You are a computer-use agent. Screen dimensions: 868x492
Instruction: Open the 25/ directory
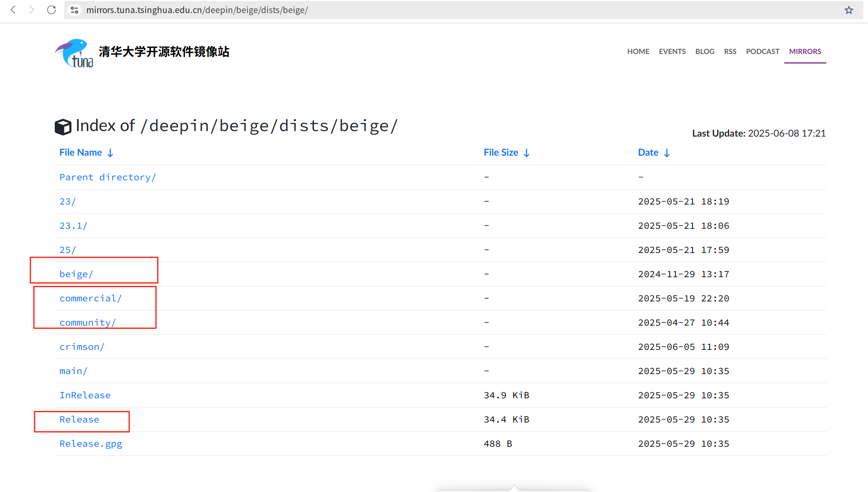click(67, 250)
